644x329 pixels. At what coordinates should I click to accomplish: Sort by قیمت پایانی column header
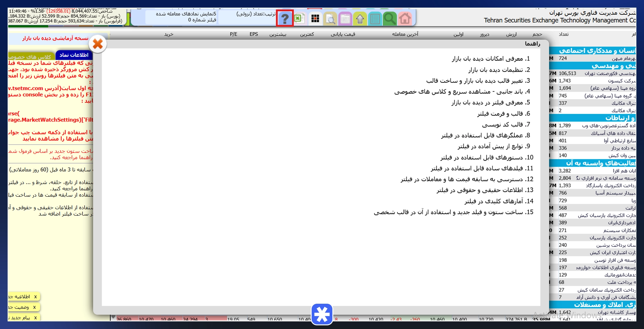[343, 34]
